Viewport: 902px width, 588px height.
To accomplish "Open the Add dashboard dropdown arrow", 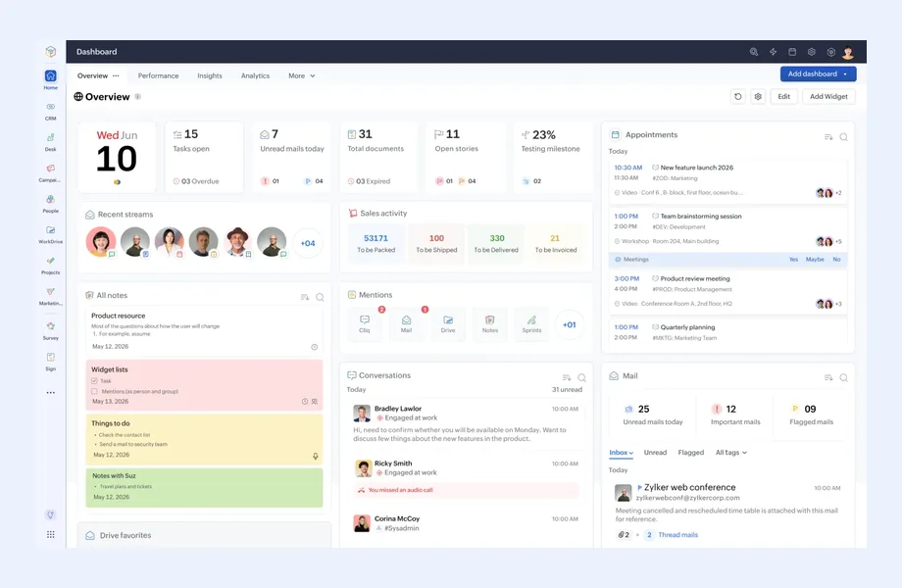I will click(845, 74).
